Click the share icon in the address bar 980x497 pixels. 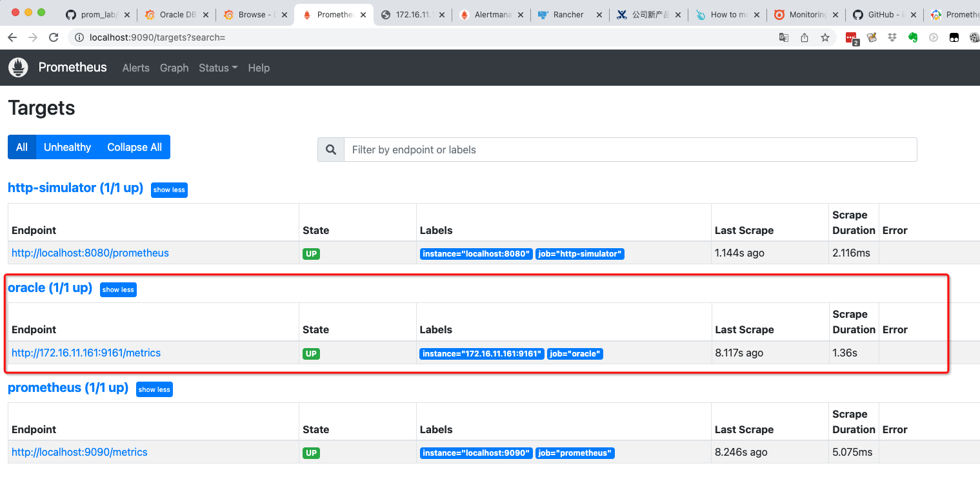click(x=805, y=37)
